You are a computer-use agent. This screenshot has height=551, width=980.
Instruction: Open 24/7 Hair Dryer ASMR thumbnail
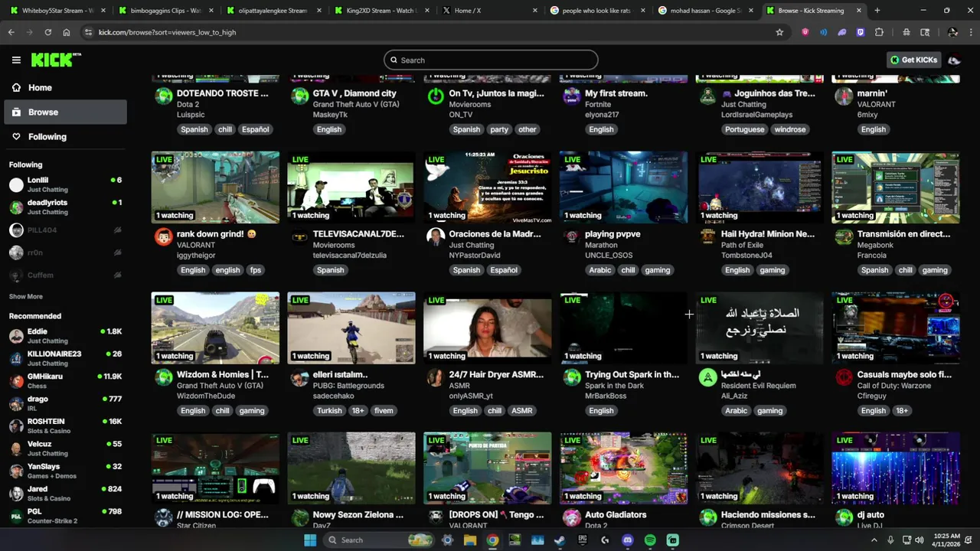488,328
